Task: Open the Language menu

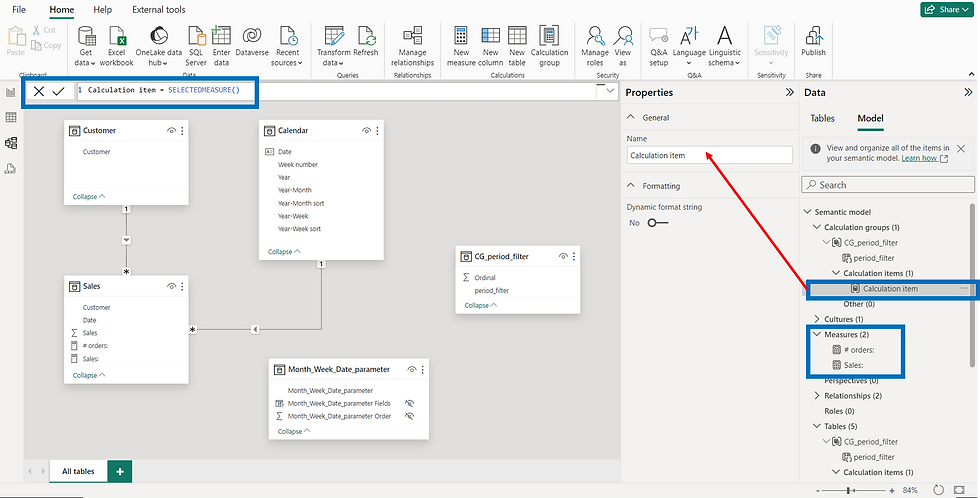Action: tap(689, 46)
